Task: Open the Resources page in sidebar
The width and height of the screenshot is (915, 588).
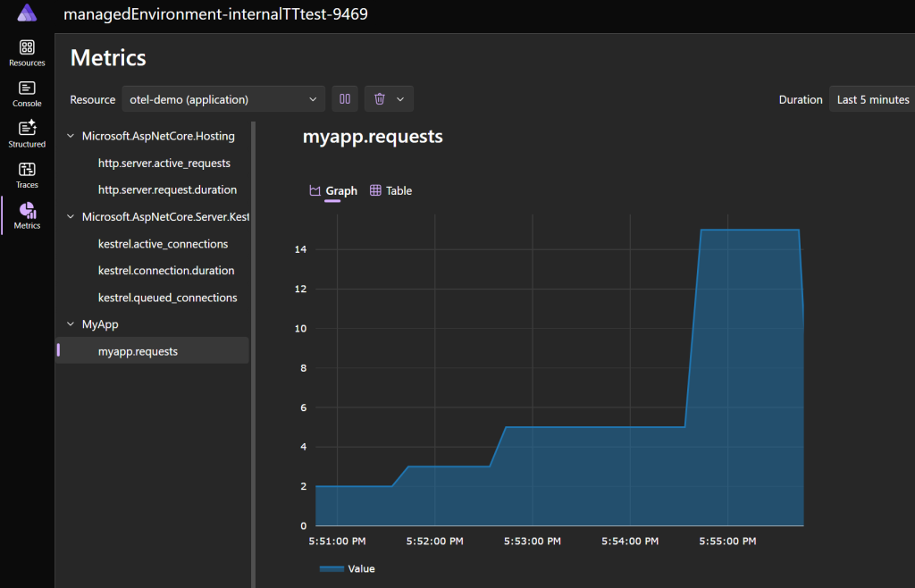Action: [x=27, y=53]
